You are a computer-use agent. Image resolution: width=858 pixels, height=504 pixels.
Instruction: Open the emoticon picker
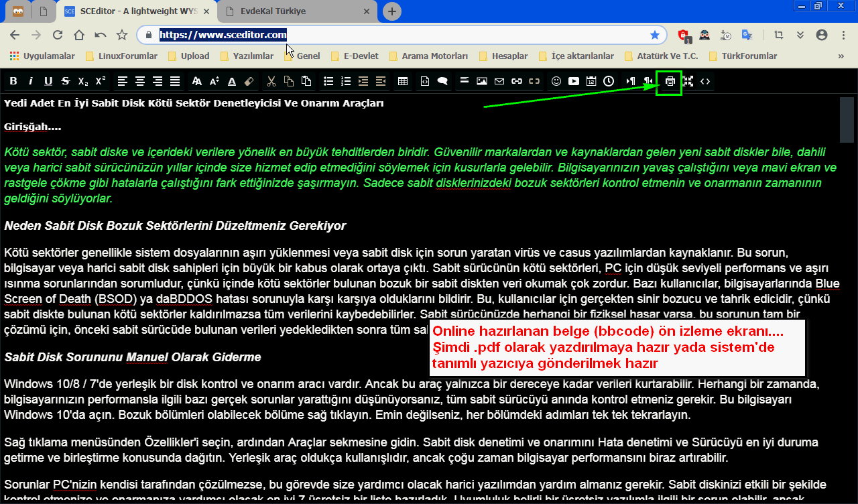coord(556,81)
